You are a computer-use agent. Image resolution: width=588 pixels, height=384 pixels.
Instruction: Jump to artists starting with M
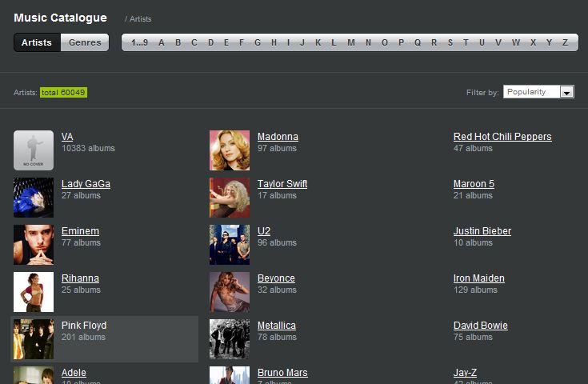(350, 42)
